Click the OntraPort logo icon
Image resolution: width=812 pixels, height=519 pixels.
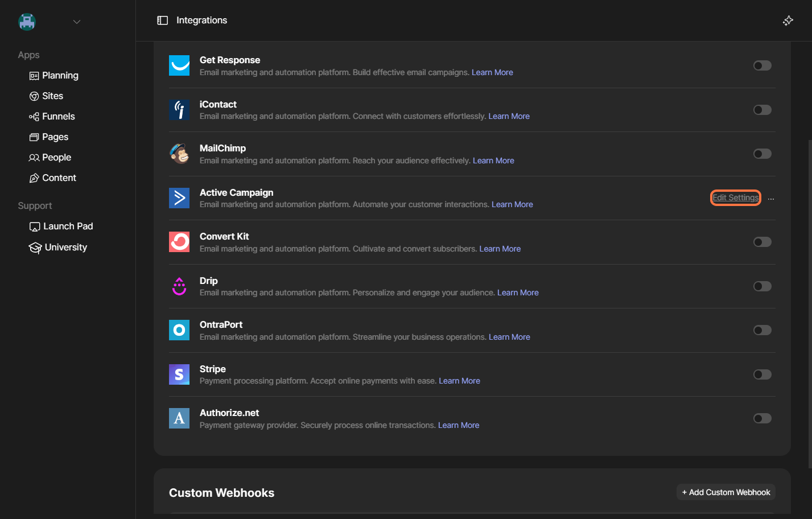[179, 330]
